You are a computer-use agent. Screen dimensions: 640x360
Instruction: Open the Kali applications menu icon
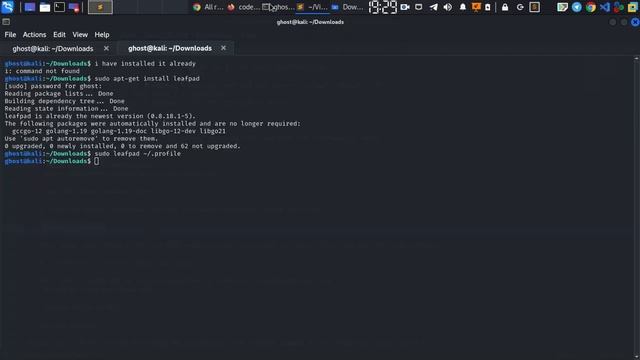tap(7, 7)
